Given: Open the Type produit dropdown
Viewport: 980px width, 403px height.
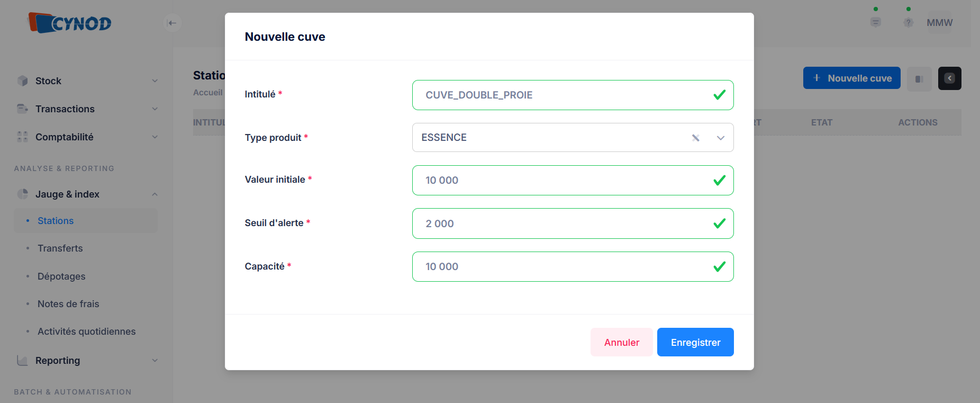Looking at the screenshot, I should (x=721, y=138).
